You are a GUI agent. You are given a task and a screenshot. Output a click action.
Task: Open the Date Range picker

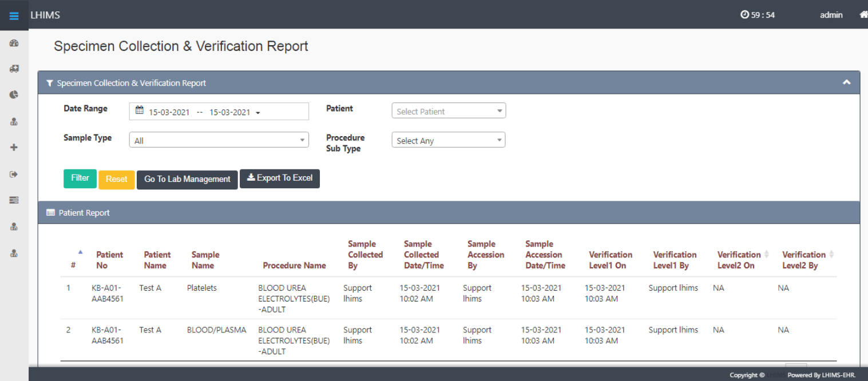point(219,112)
